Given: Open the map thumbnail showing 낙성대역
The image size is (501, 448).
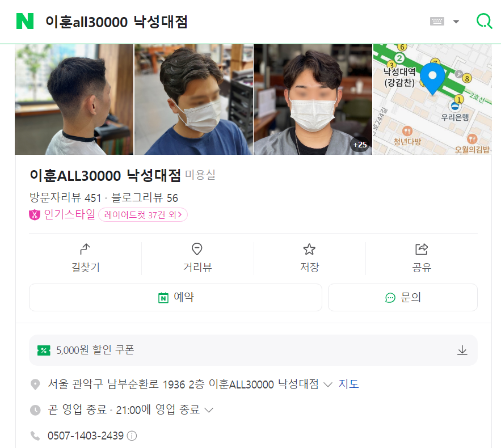Looking at the screenshot, I should pos(432,100).
